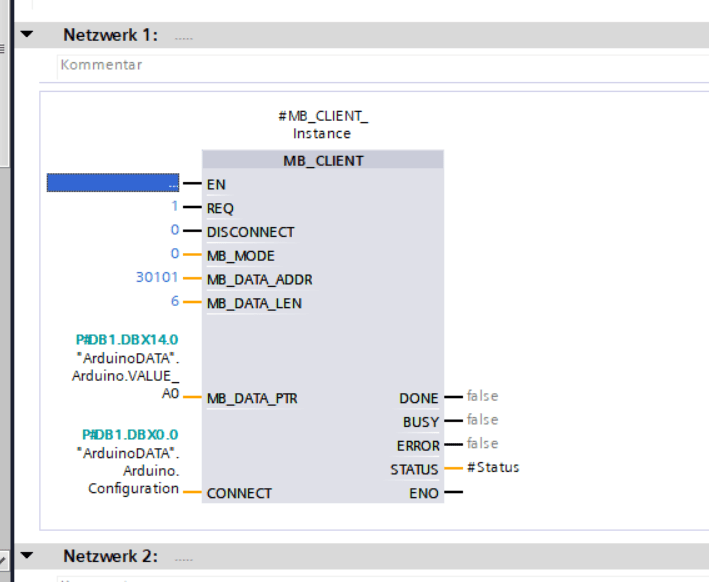Select the MB_DATA_PTR operand Arduino.VALUE_A0
709x582 pixels.
coord(127,376)
